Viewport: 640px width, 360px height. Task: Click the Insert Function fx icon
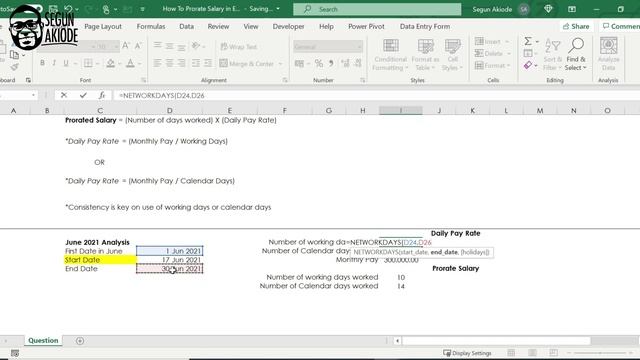tap(102, 95)
